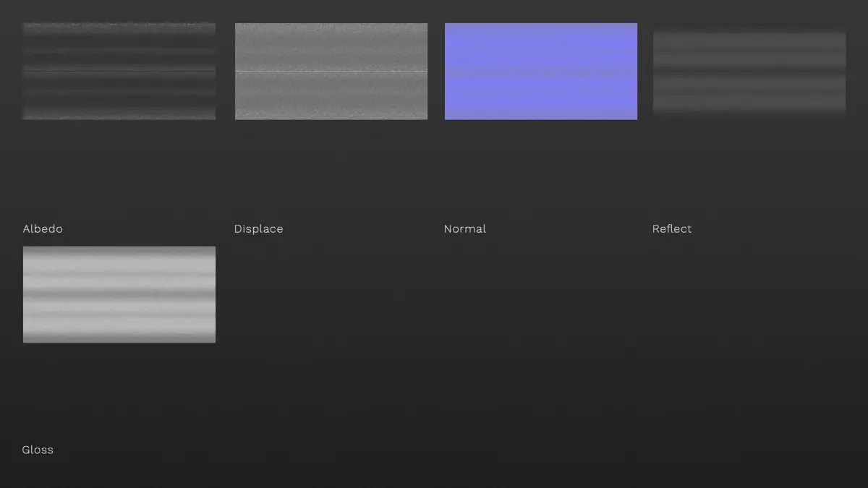Open the Gloss map thumbnail
Image resolution: width=868 pixels, height=488 pixels.
119,294
